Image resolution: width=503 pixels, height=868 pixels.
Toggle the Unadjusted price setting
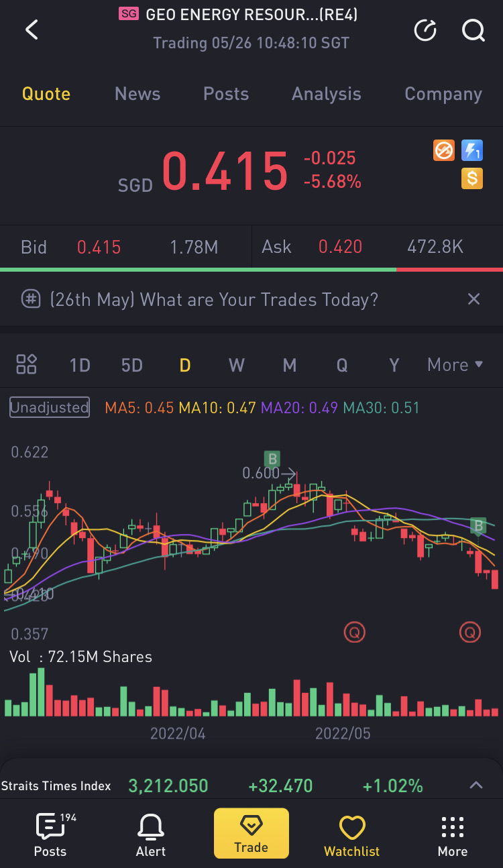(50, 407)
